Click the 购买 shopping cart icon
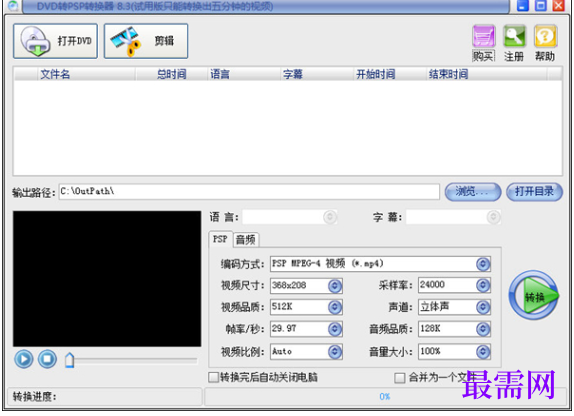Viewport: 574px width, 416px height. [484, 36]
